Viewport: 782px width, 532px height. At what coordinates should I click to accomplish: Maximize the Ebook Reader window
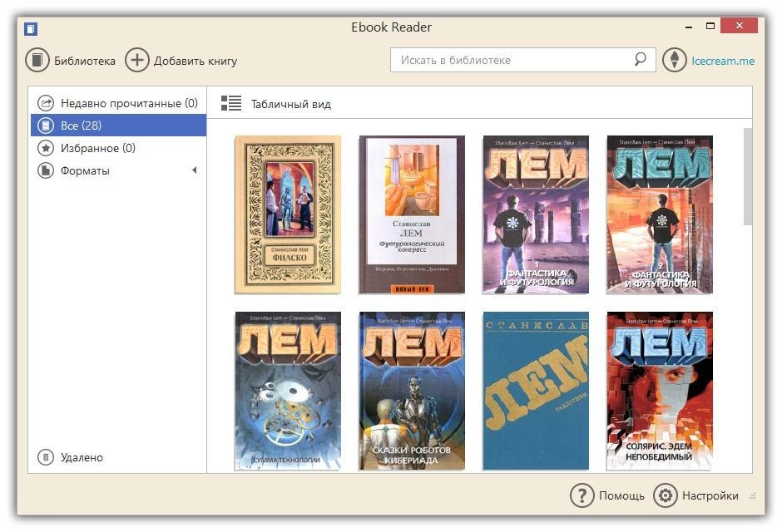(x=710, y=26)
